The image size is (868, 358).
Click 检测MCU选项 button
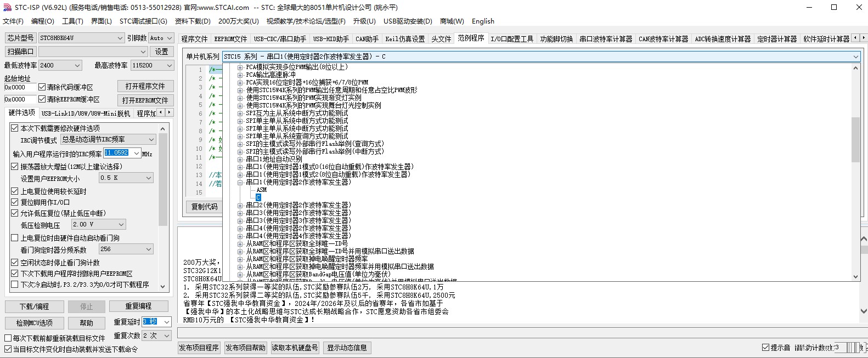point(35,323)
